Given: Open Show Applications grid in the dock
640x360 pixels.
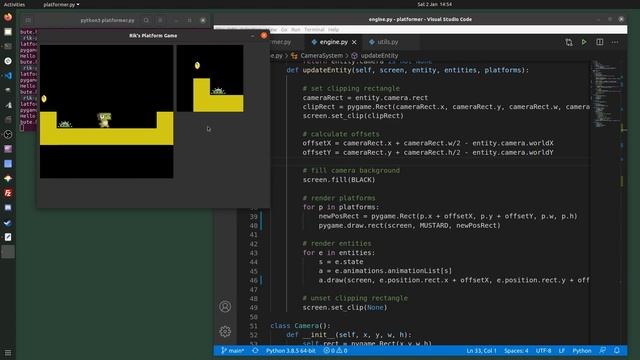Looking at the screenshot, I should tap(8, 353).
